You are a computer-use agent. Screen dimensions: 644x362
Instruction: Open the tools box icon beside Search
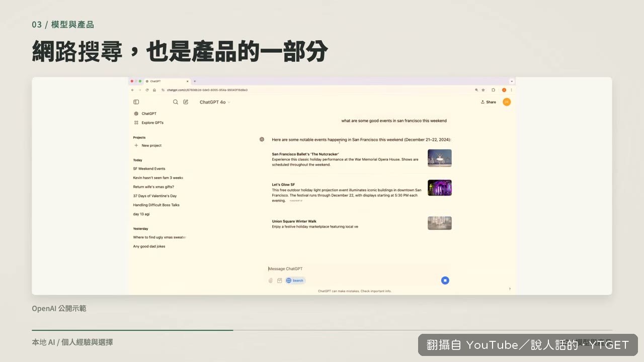280,281
